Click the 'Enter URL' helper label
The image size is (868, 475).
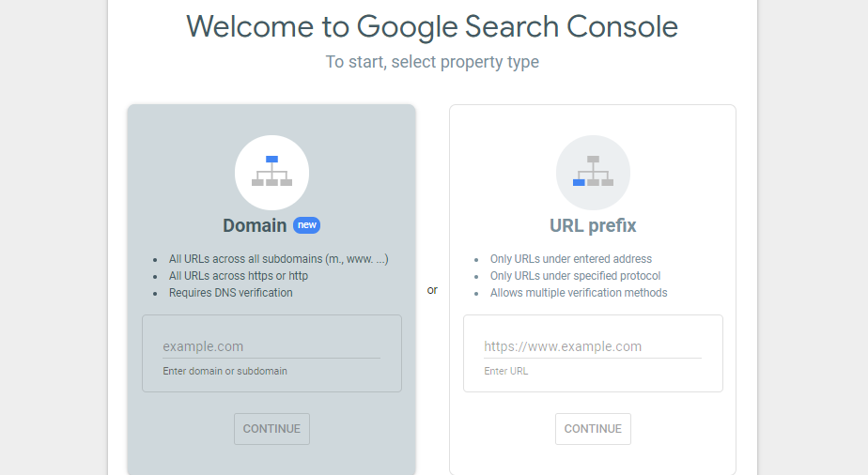(506, 371)
